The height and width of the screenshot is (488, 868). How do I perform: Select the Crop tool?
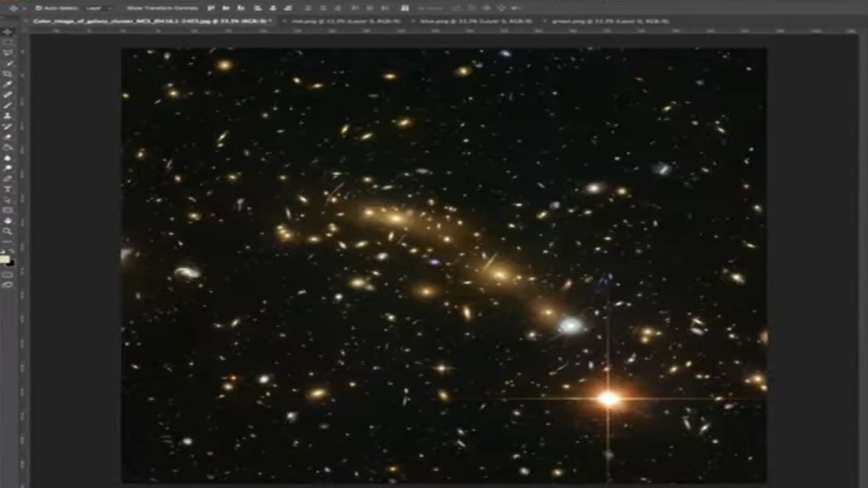point(7,72)
